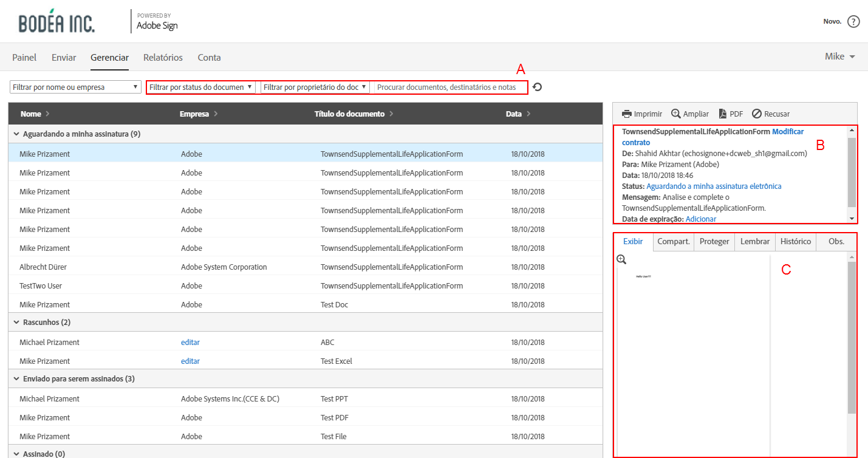Select the Lembrar tab
This screenshot has height=458, width=868.
coord(755,241)
